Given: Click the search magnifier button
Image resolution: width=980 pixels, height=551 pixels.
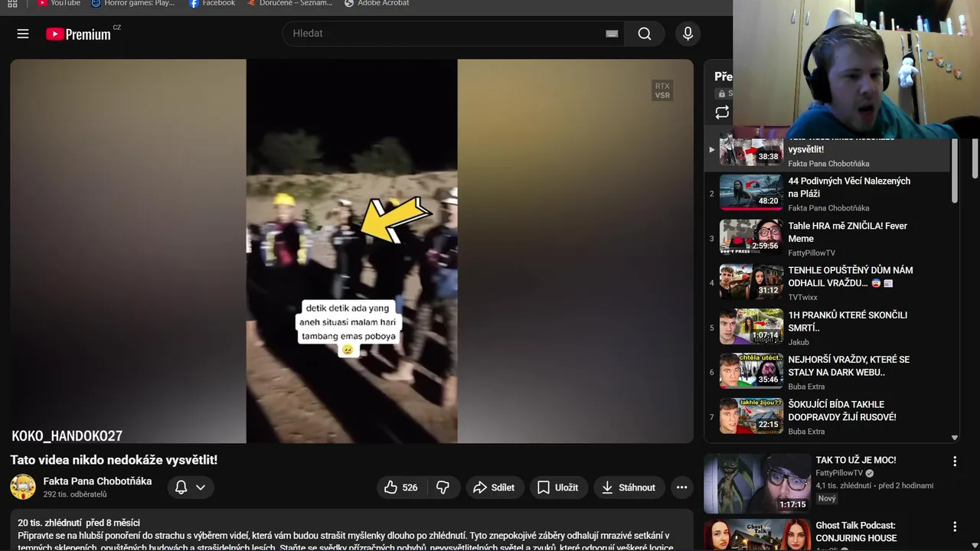Looking at the screenshot, I should pyautogui.click(x=645, y=34).
